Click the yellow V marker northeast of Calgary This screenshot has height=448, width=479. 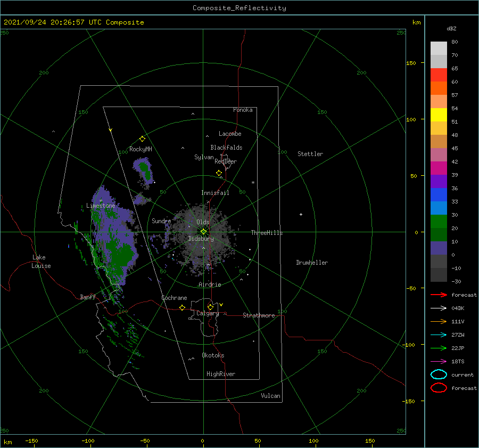(x=221, y=305)
